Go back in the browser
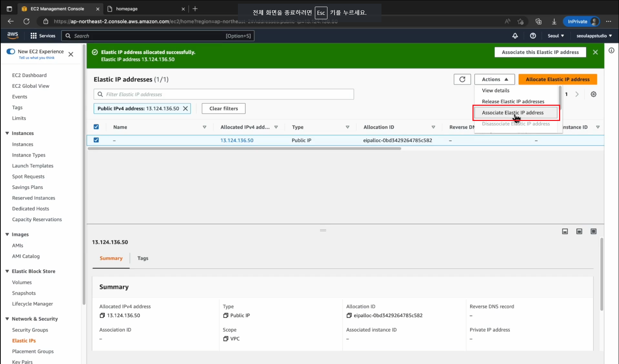 tap(11, 21)
